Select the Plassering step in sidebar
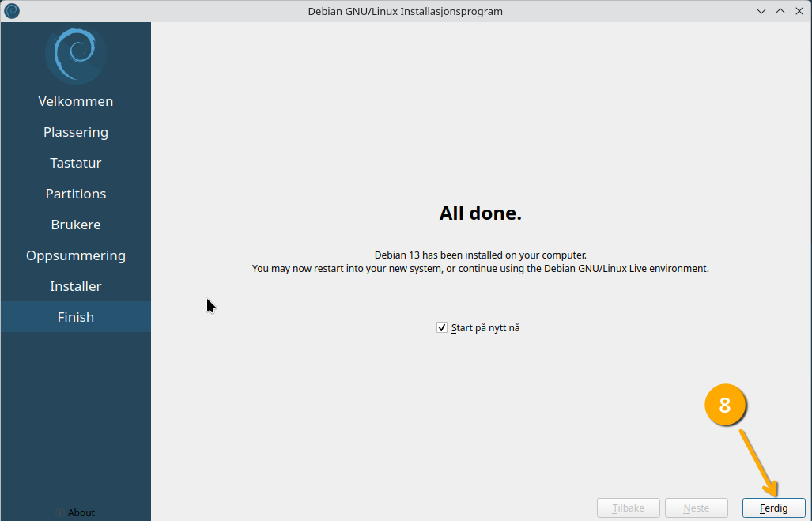This screenshot has width=812, height=521. point(76,132)
